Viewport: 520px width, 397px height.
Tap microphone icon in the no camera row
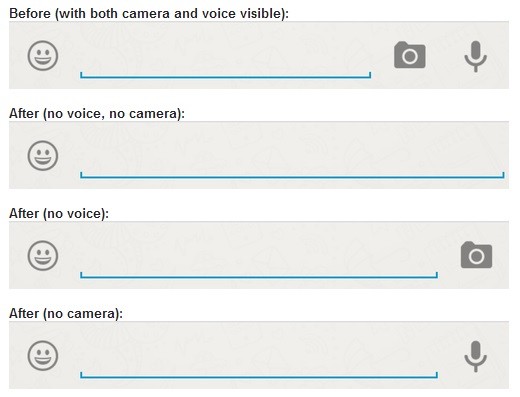476,356
